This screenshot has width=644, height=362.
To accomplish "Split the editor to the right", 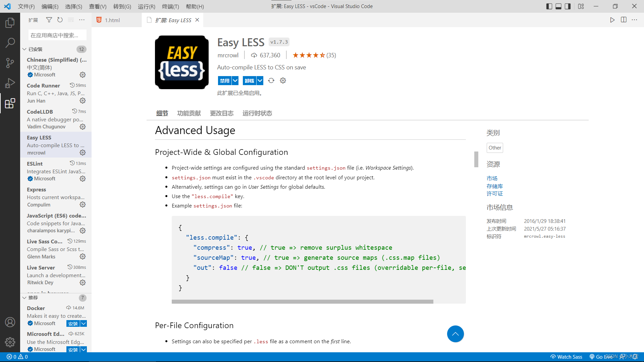I will coord(624,20).
